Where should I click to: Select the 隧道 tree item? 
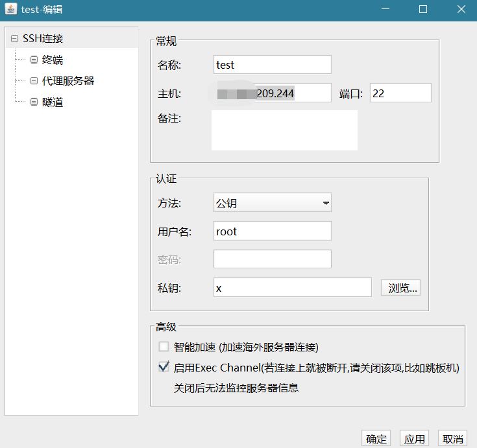[x=53, y=102]
